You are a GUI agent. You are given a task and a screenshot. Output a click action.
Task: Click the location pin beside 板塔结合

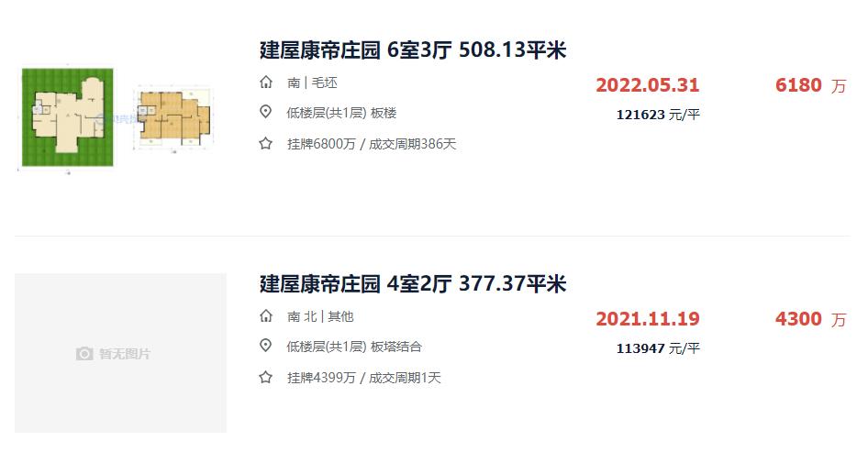pyautogui.click(x=266, y=347)
